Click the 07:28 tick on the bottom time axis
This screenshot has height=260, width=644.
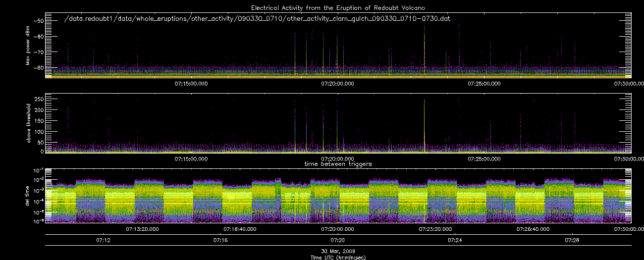[x=572, y=240]
